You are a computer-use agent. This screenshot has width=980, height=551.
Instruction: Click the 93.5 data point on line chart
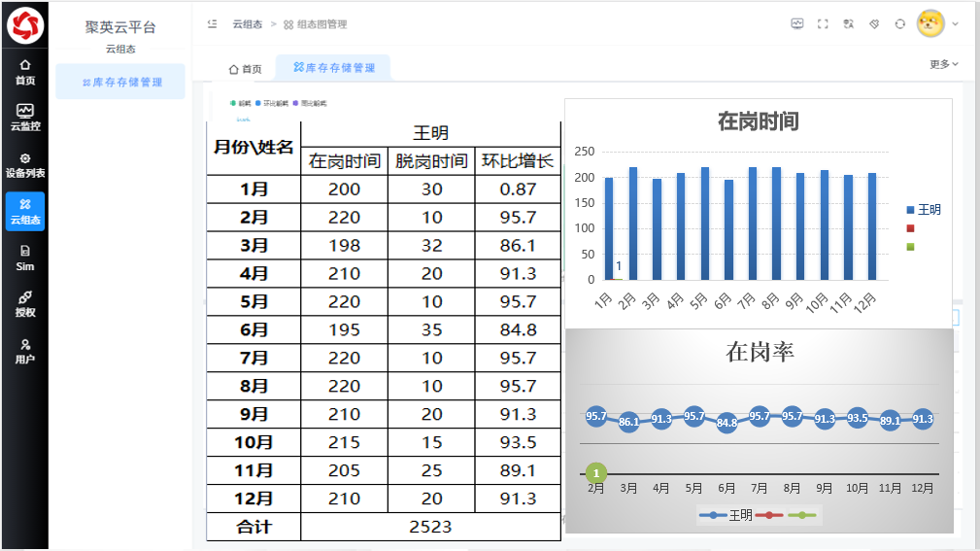(857, 418)
